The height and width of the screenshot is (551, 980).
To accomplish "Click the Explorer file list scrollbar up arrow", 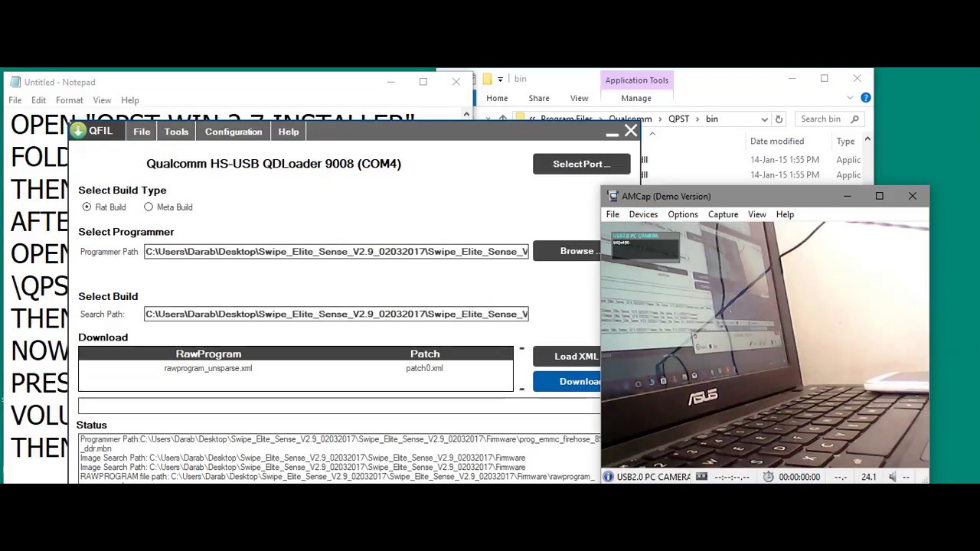I will click(x=867, y=139).
